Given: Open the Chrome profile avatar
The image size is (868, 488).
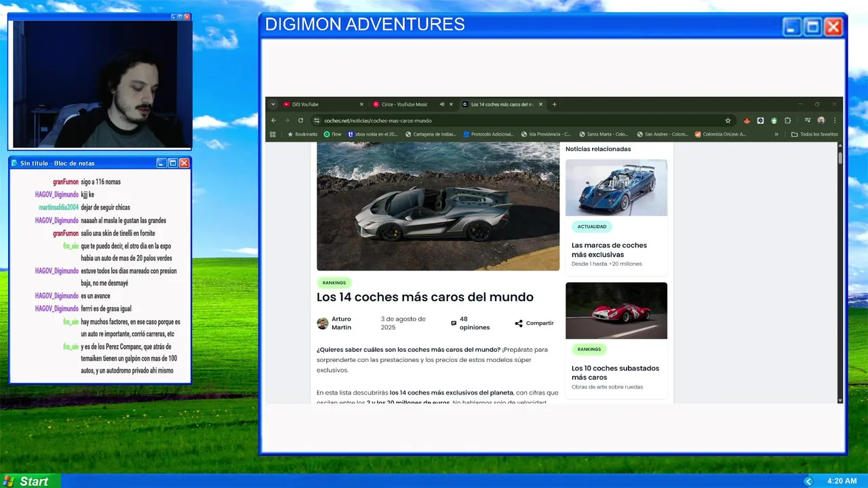Looking at the screenshot, I should (821, 121).
